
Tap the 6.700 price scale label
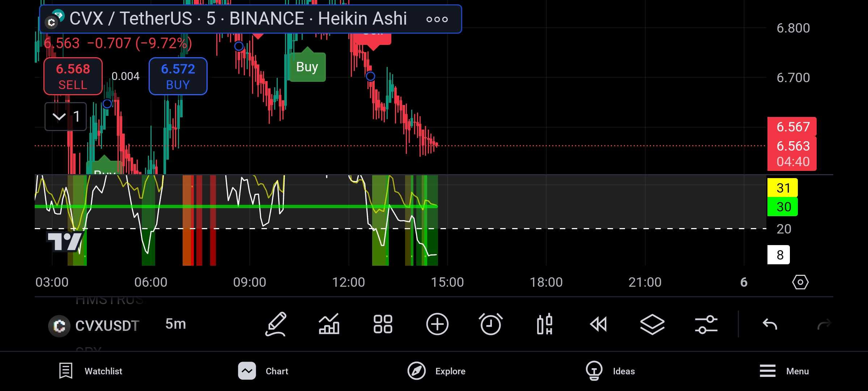pyautogui.click(x=793, y=77)
